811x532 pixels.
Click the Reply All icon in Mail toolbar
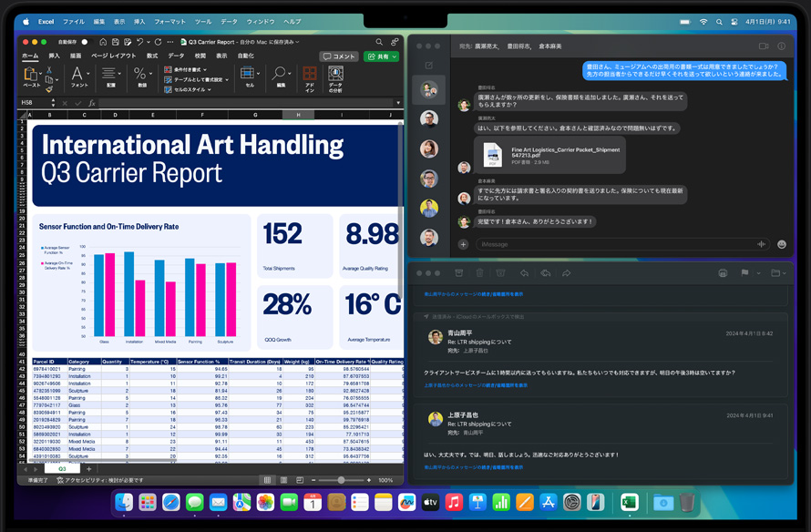pyautogui.click(x=545, y=273)
